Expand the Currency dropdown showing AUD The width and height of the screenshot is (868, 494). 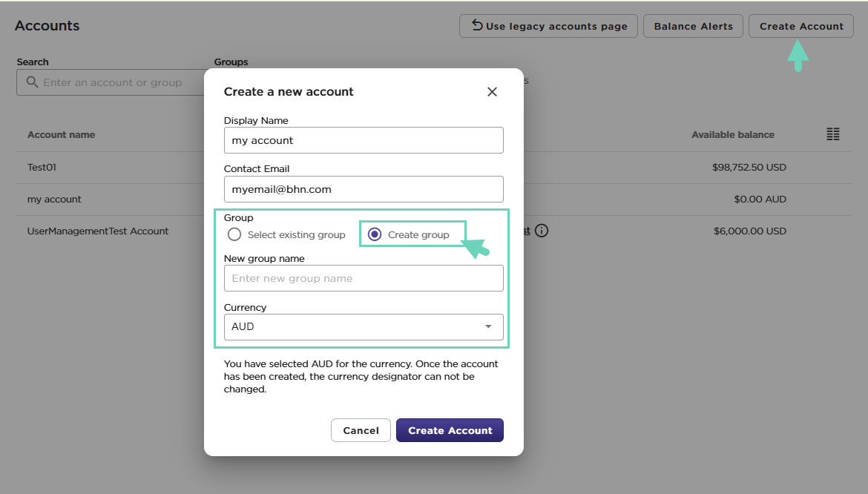tap(364, 326)
